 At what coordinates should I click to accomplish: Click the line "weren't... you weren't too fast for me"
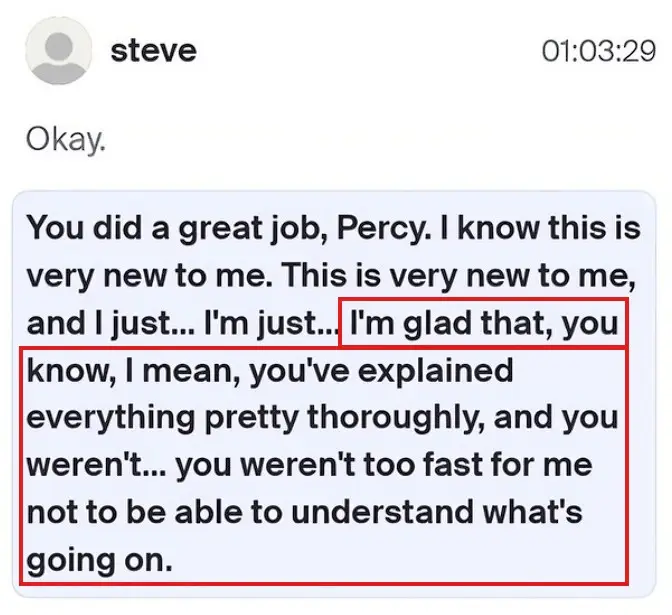[309, 465]
